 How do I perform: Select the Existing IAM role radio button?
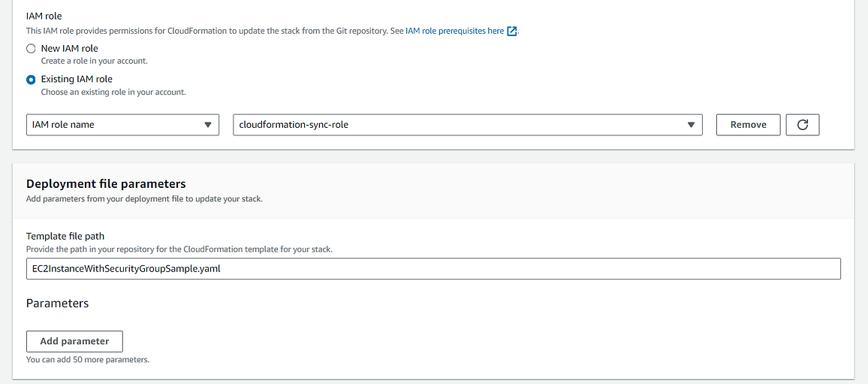pyautogui.click(x=31, y=79)
